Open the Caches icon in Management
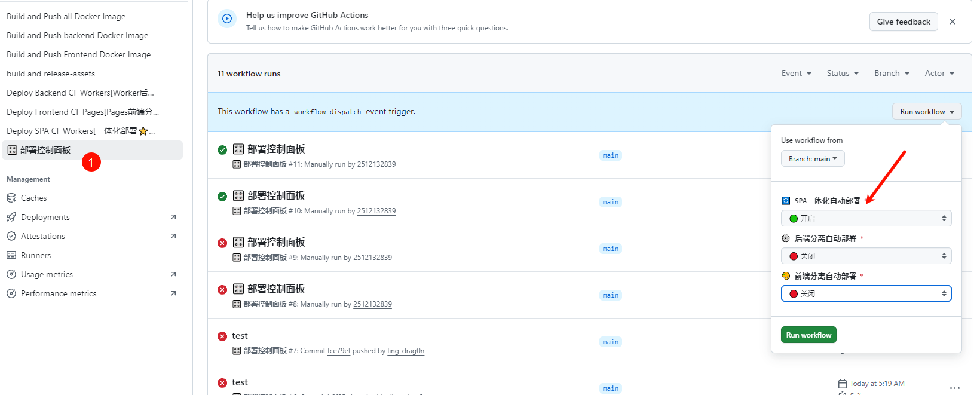The height and width of the screenshot is (395, 980). 11,198
